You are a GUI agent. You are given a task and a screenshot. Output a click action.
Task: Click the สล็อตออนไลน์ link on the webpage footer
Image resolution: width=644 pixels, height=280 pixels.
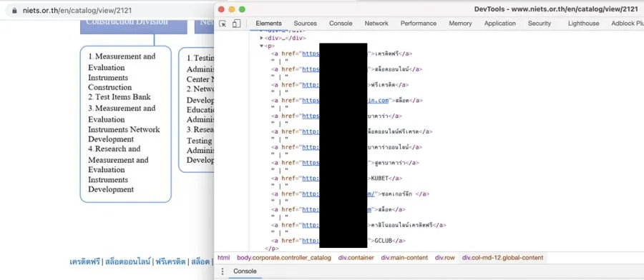click(128, 261)
